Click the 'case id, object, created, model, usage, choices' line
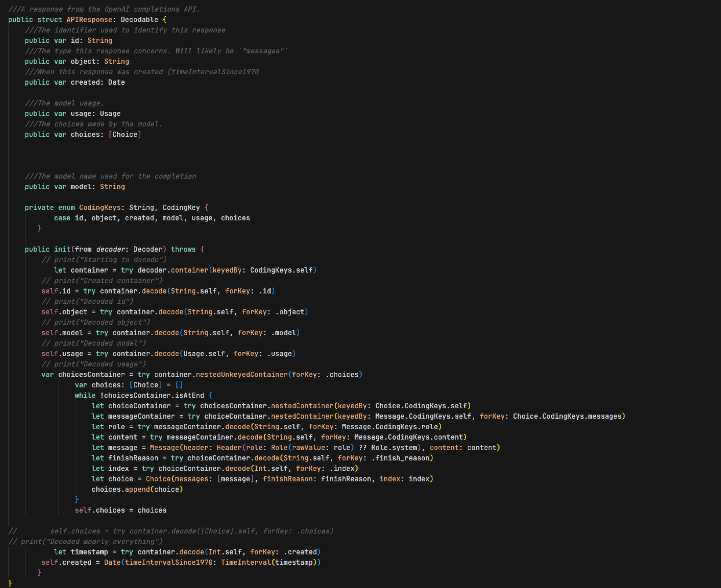721x588 pixels. [x=152, y=218]
